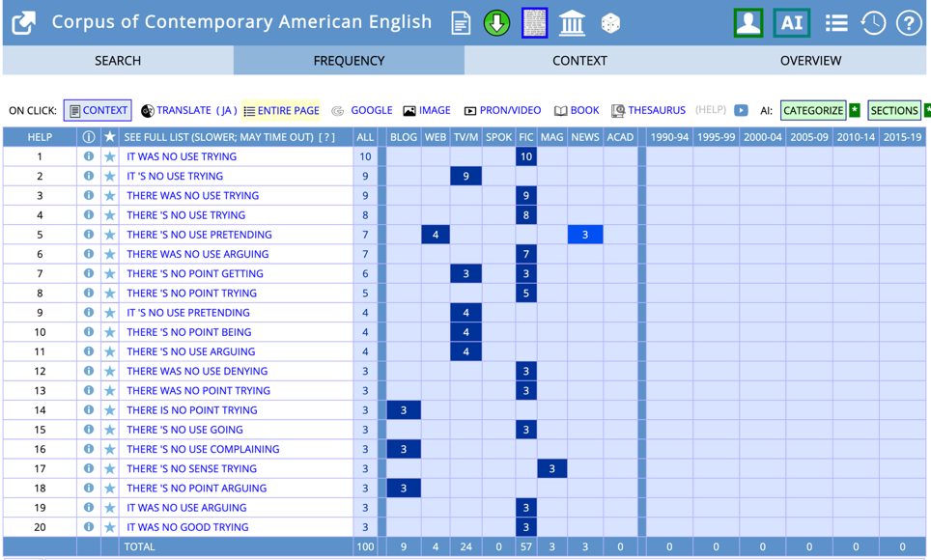Viewport: 931px width, 560px height.
Task: Click the TOTAL row label
Action: (x=139, y=546)
